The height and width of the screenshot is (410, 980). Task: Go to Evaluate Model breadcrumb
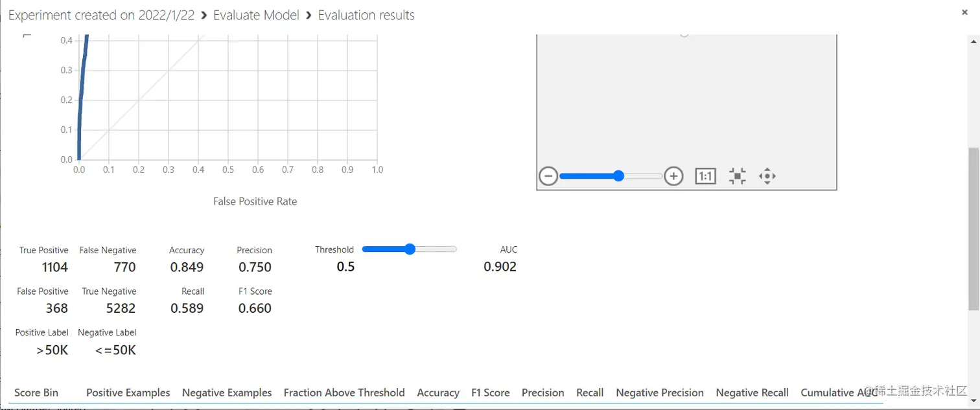coord(256,16)
